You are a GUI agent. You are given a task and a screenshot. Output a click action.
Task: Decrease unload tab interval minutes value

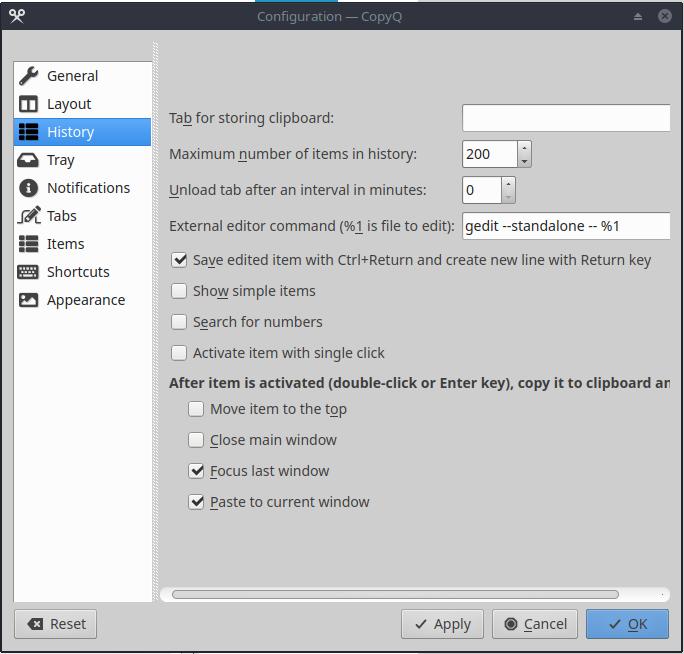click(508, 196)
